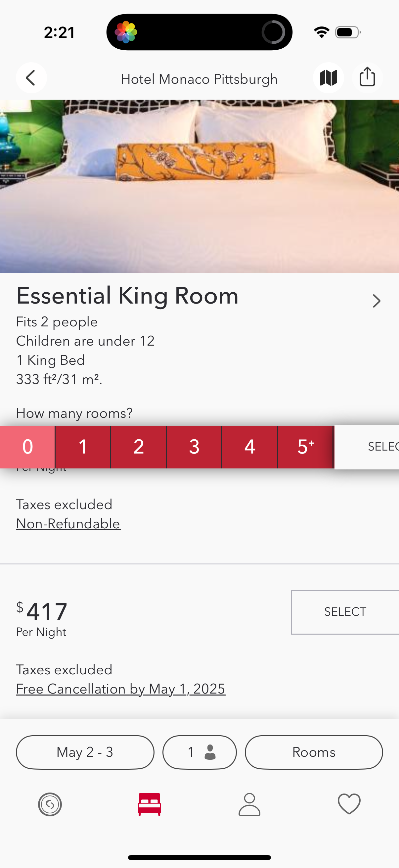This screenshot has width=399, height=868.
Task: Select 0 rooms in the quantity picker
Action: tap(27, 447)
